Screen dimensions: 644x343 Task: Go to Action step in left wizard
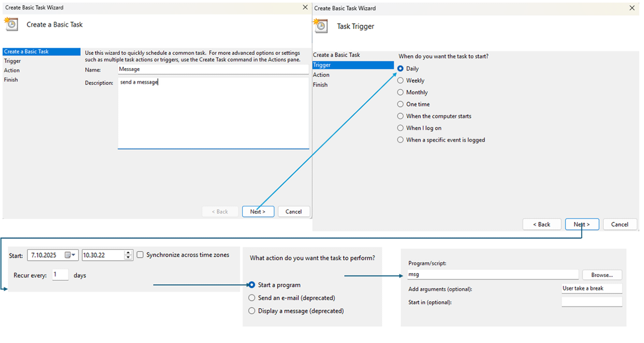pos(12,70)
